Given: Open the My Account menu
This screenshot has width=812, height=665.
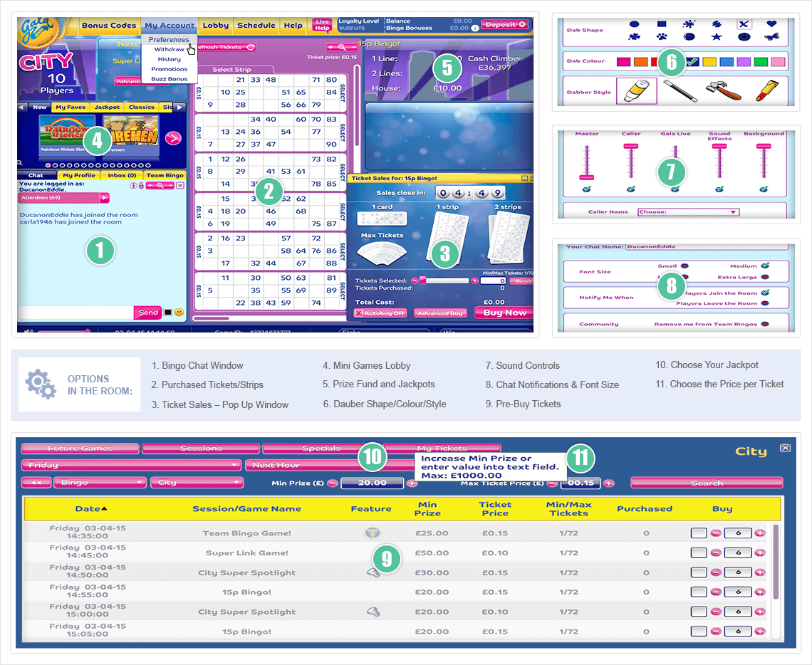Looking at the screenshot, I should [170, 26].
